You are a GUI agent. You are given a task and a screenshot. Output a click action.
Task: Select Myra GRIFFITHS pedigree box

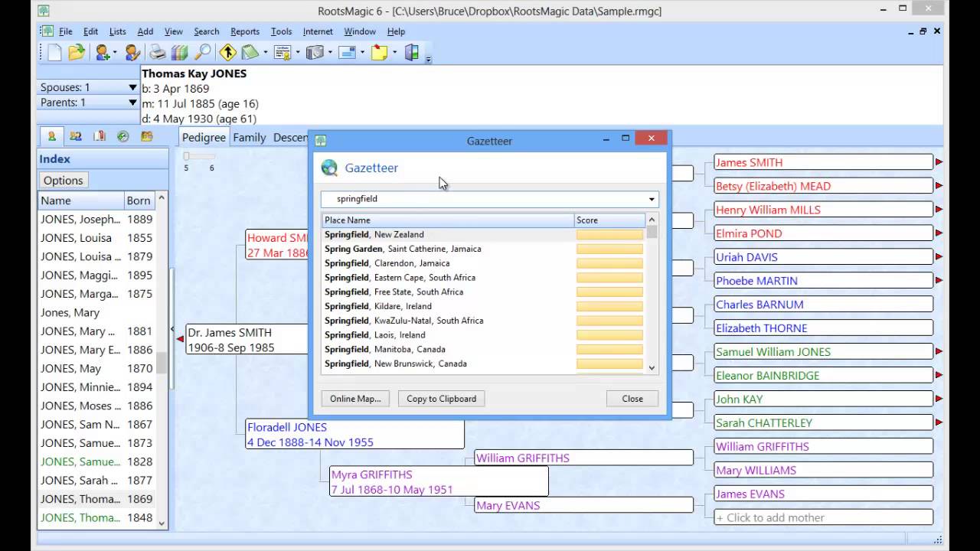pyautogui.click(x=439, y=481)
